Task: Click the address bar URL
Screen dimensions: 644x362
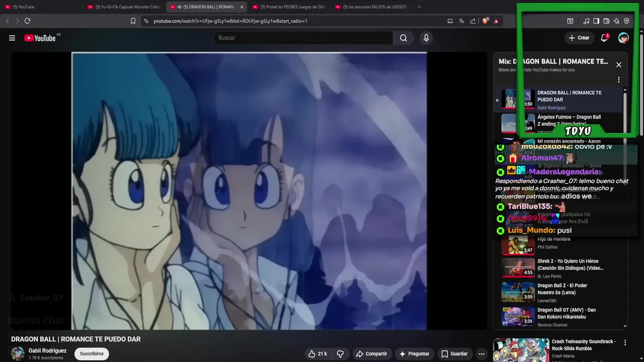Action: [x=230, y=21]
